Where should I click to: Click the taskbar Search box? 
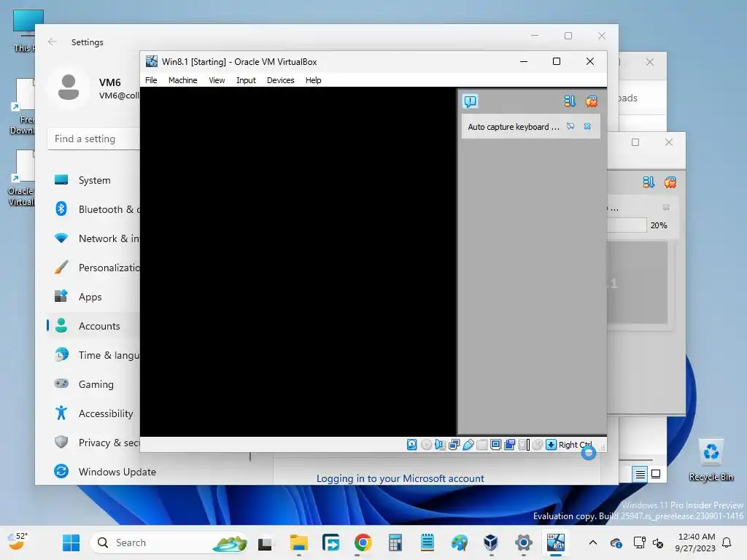pyautogui.click(x=169, y=542)
